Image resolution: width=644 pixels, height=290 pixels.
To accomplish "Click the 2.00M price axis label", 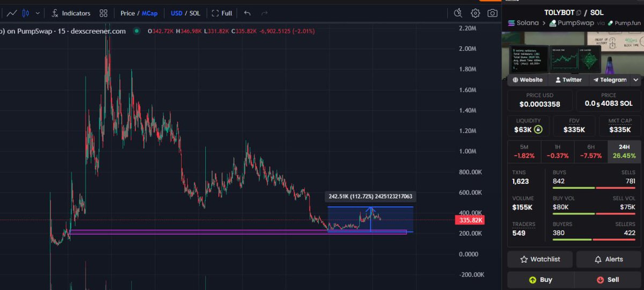I will [x=466, y=48].
